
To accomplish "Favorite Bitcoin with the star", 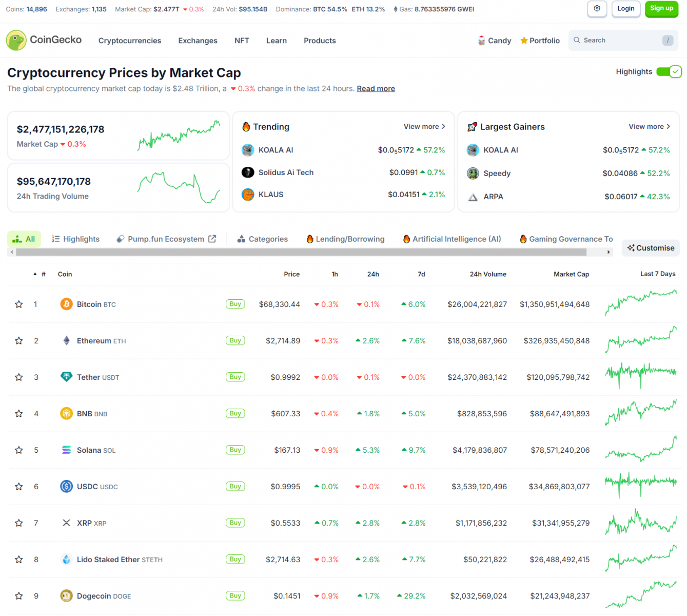I will pyautogui.click(x=19, y=304).
